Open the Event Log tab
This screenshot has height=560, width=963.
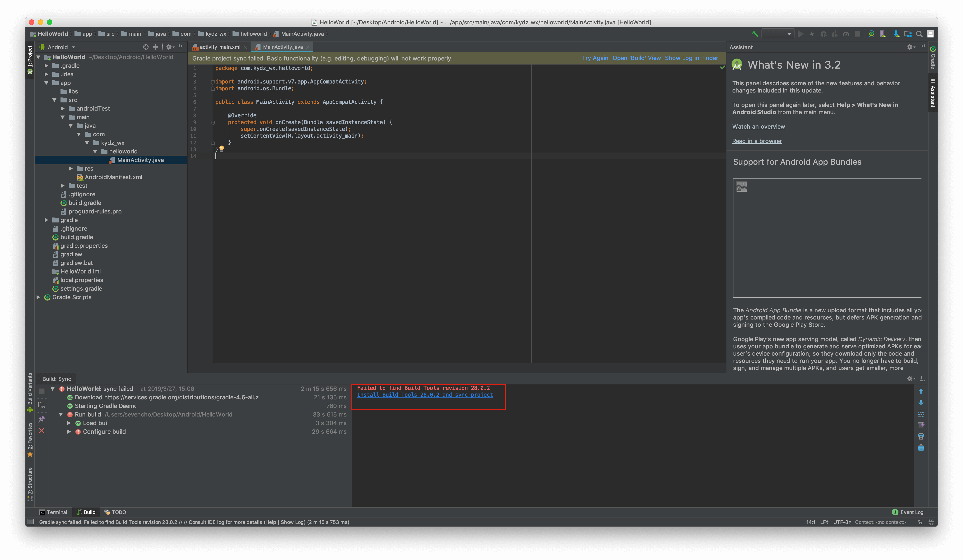tap(908, 512)
